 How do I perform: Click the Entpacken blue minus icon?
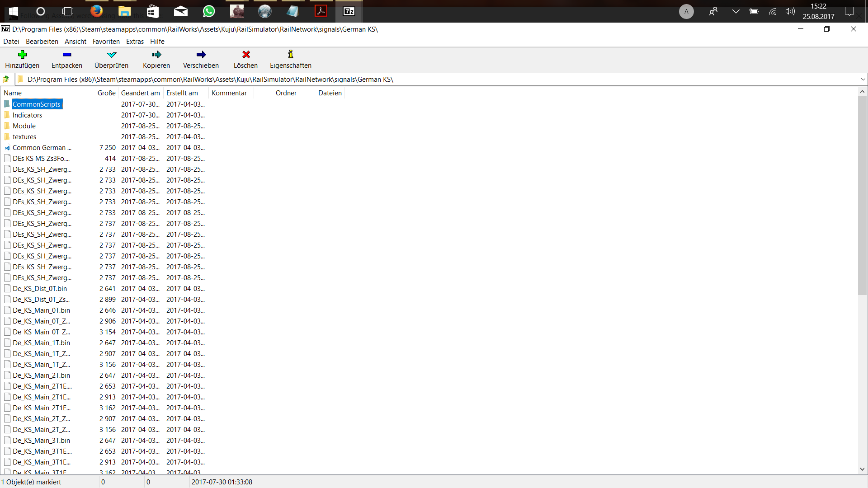tap(67, 55)
